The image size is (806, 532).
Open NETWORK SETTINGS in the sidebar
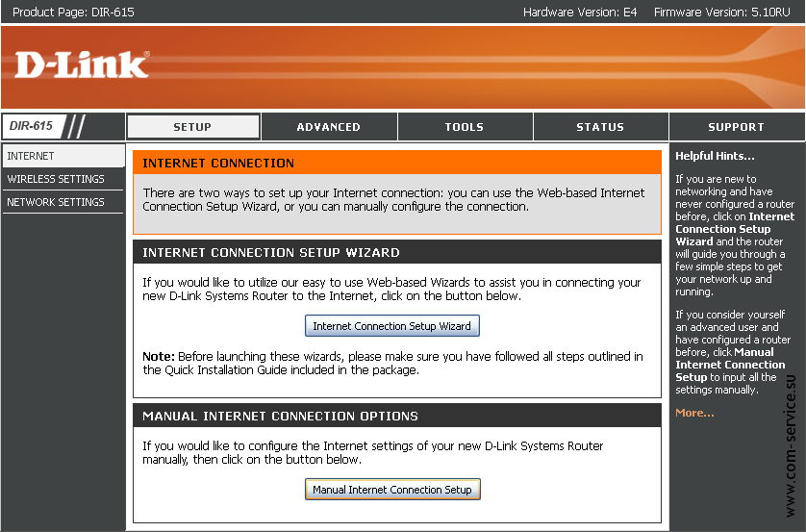(x=63, y=202)
